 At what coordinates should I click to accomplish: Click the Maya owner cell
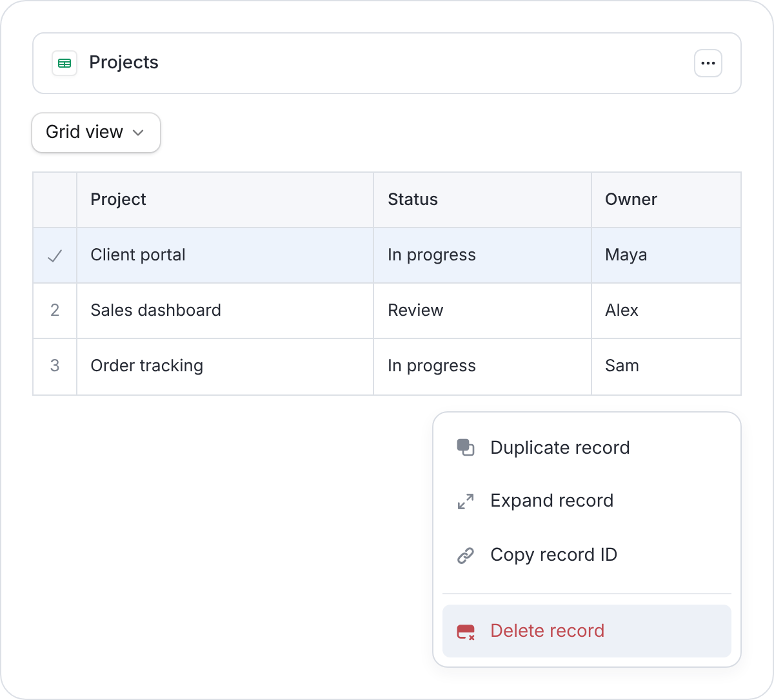tap(666, 255)
